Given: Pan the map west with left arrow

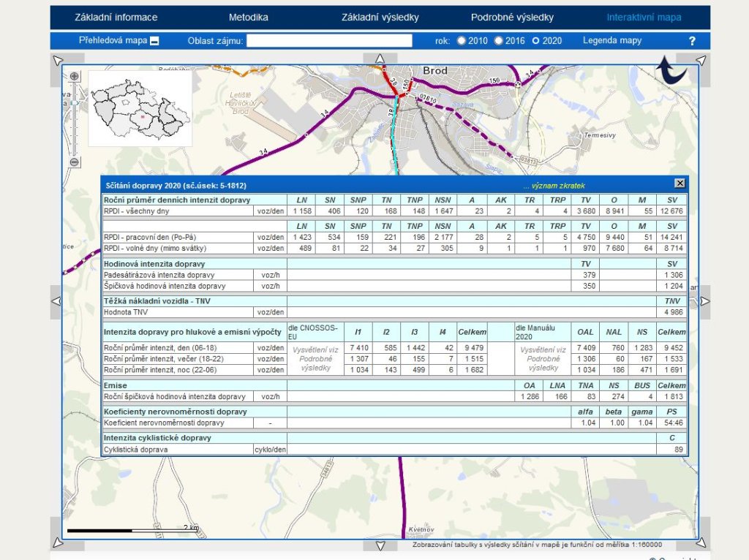Looking at the screenshot, I should [x=56, y=301].
